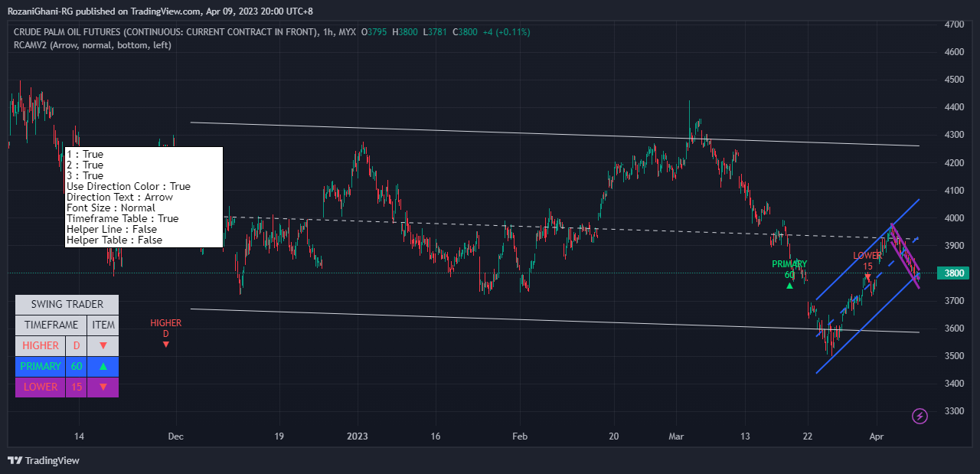Click the red triangle under the HIGHER D chart label

(x=165, y=345)
